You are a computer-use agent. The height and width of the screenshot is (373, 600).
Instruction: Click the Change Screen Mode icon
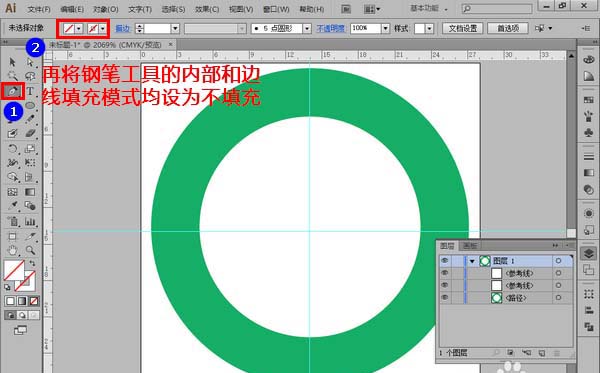(20, 330)
